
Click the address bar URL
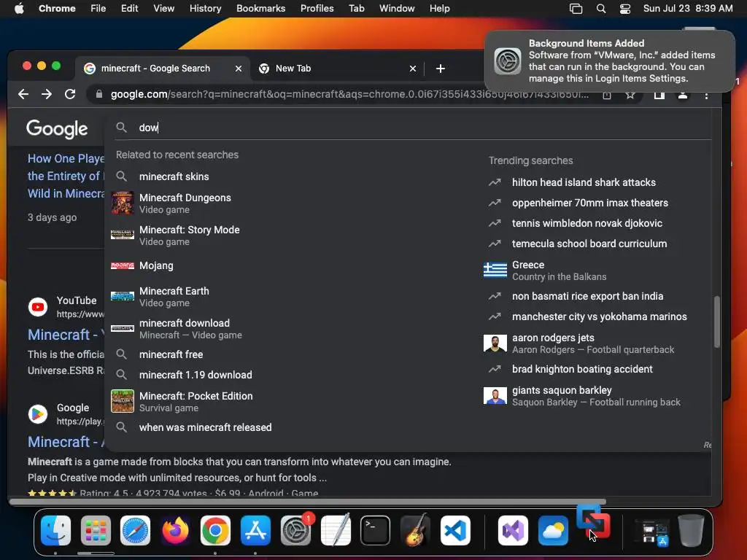click(x=349, y=94)
